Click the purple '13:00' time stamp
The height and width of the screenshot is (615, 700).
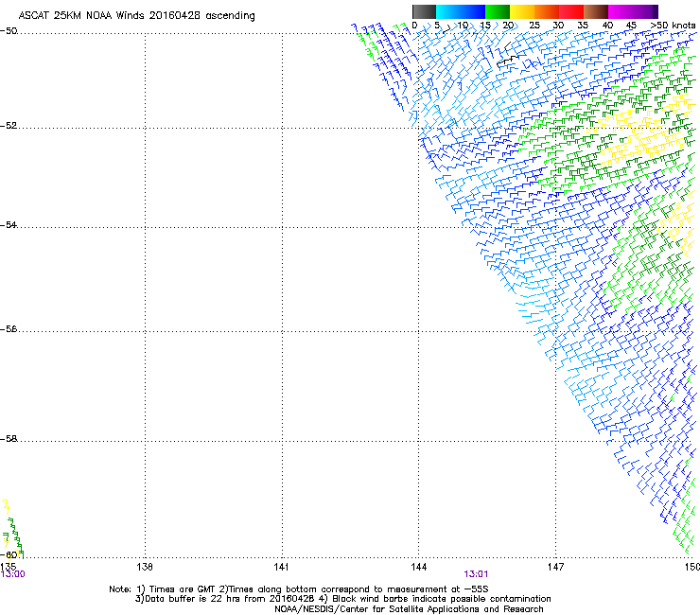(12, 574)
